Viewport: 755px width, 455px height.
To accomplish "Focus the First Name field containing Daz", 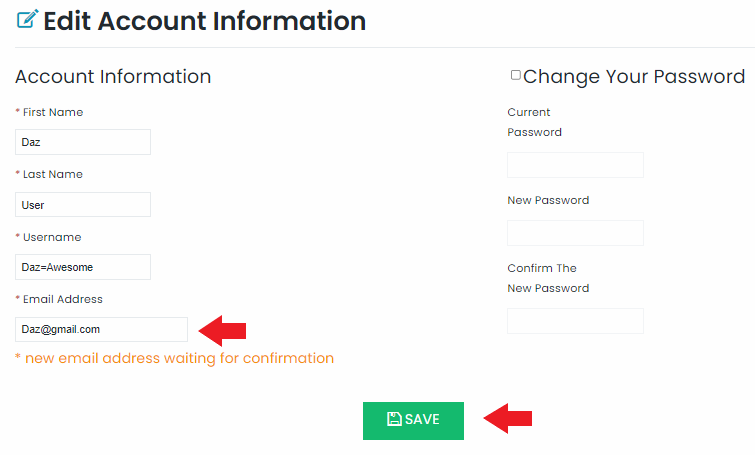I will tap(83, 142).
